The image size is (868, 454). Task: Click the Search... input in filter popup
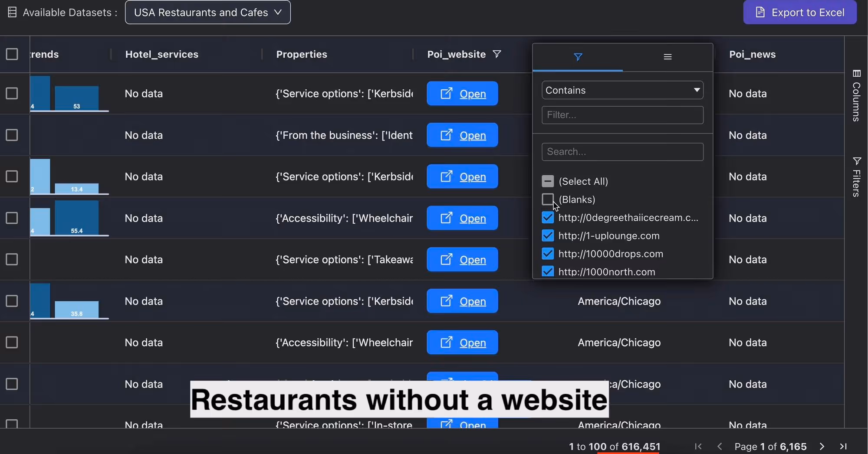click(x=622, y=152)
